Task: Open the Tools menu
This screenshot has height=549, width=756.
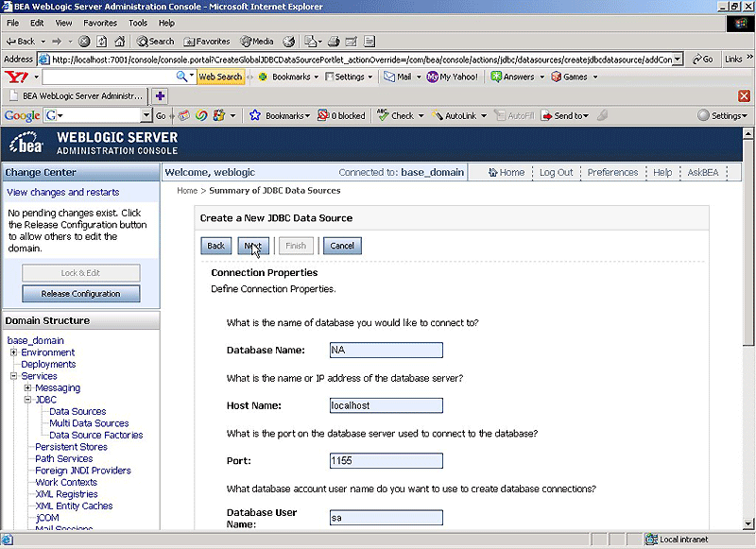Action: [x=137, y=23]
